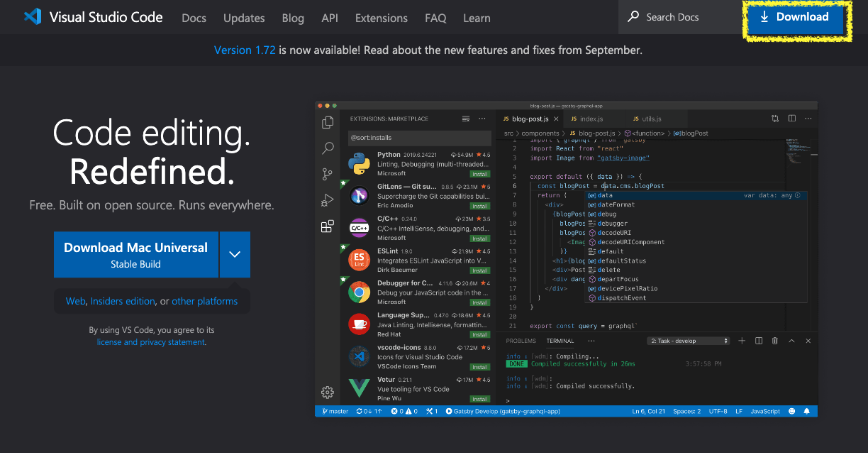Install the GitLens extension
This screenshot has height=455, width=868.
point(480,206)
